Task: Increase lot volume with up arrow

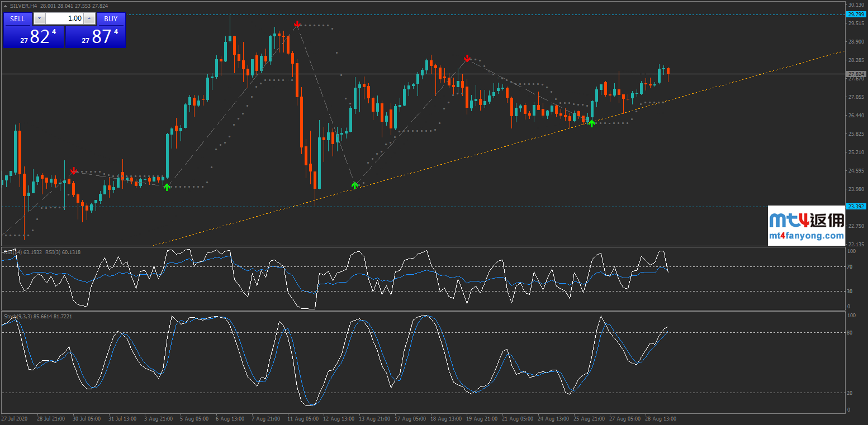Action: (x=89, y=18)
